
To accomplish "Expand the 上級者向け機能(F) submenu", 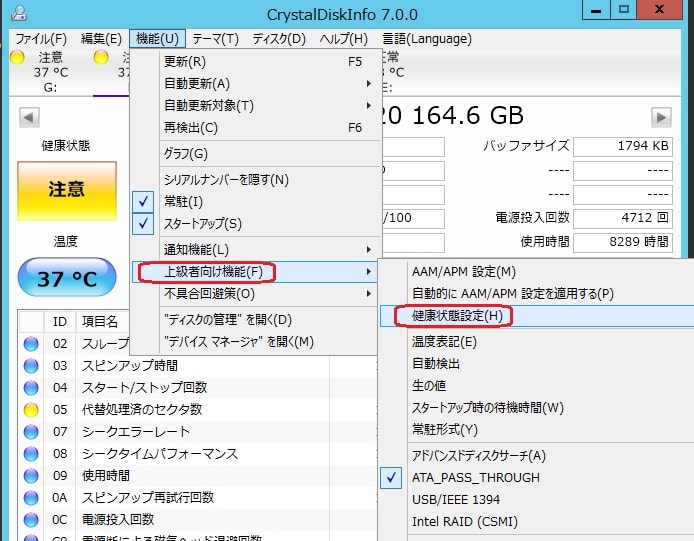I will click(256, 272).
